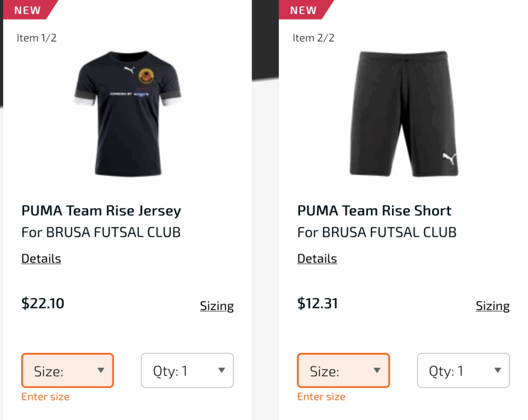The width and height of the screenshot is (528, 420).
Task: Click the PUMA Team Rise Short title
Action: pos(374,211)
